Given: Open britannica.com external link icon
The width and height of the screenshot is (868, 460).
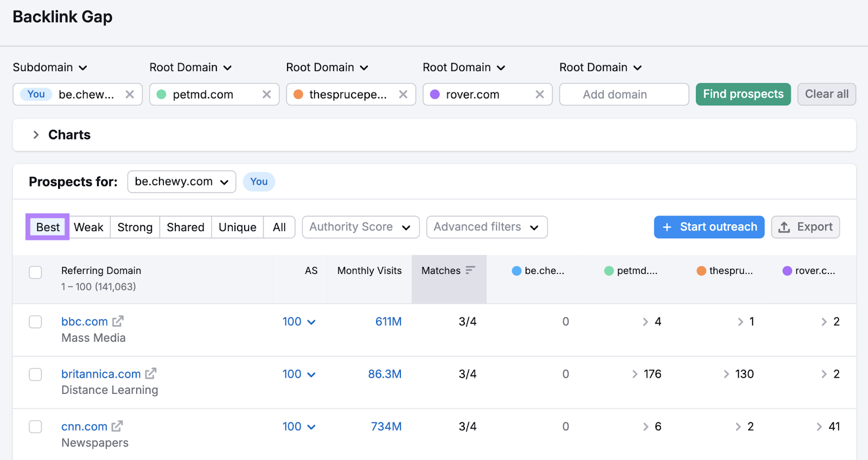Looking at the screenshot, I should 151,374.
